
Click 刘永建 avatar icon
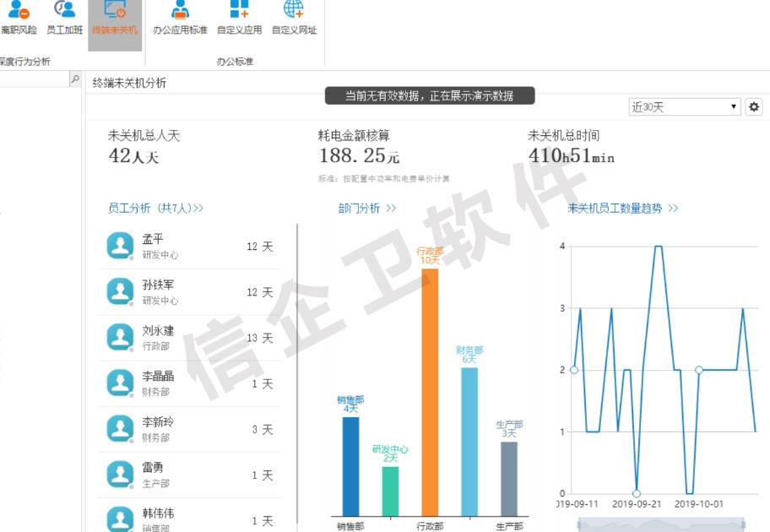click(x=120, y=338)
